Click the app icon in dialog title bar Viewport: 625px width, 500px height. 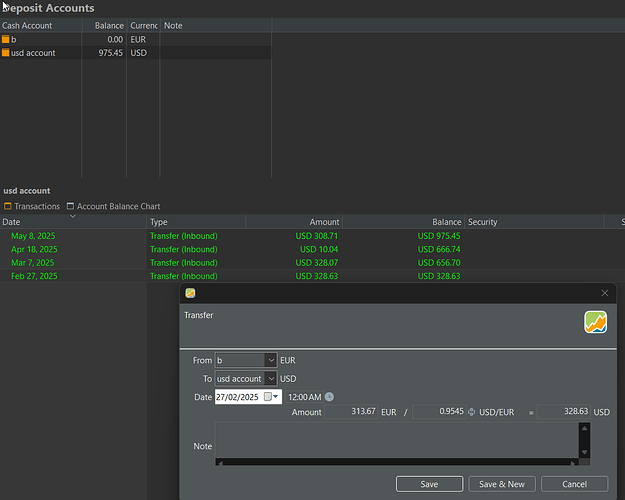(x=191, y=293)
